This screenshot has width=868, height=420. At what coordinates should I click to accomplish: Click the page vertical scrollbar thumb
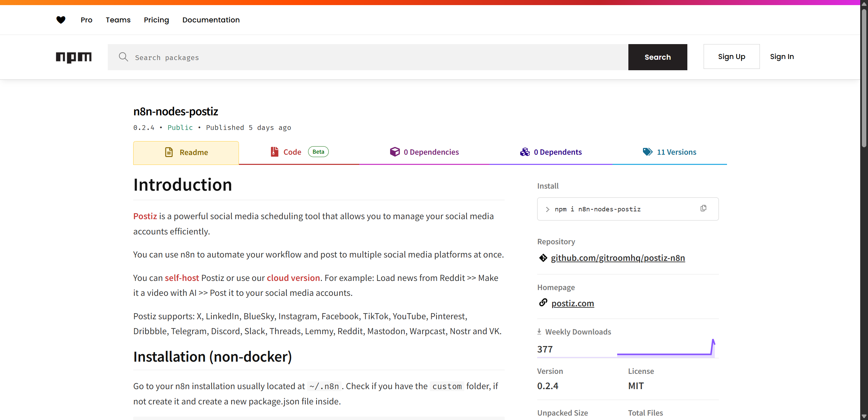tap(864, 78)
